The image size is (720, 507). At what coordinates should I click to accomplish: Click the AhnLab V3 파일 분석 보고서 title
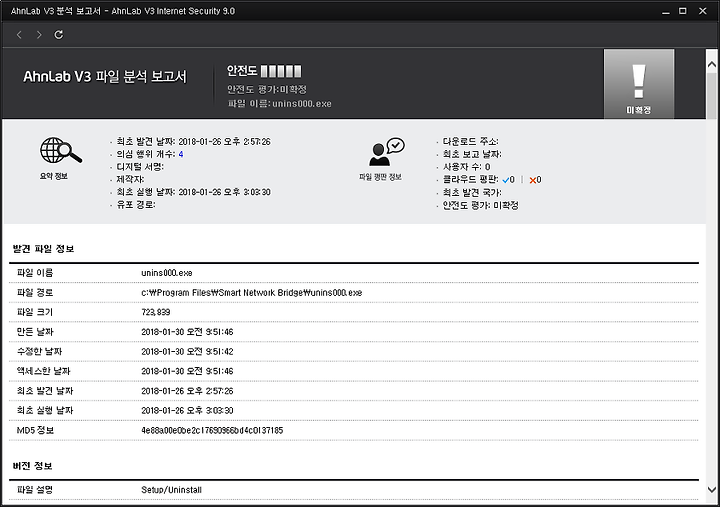[105, 76]
